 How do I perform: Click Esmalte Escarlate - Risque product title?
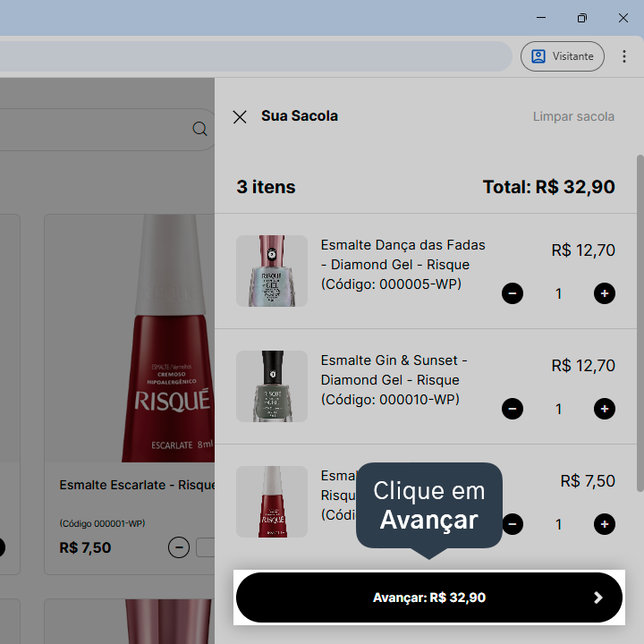pyautogui.click(x=137, y=485)
